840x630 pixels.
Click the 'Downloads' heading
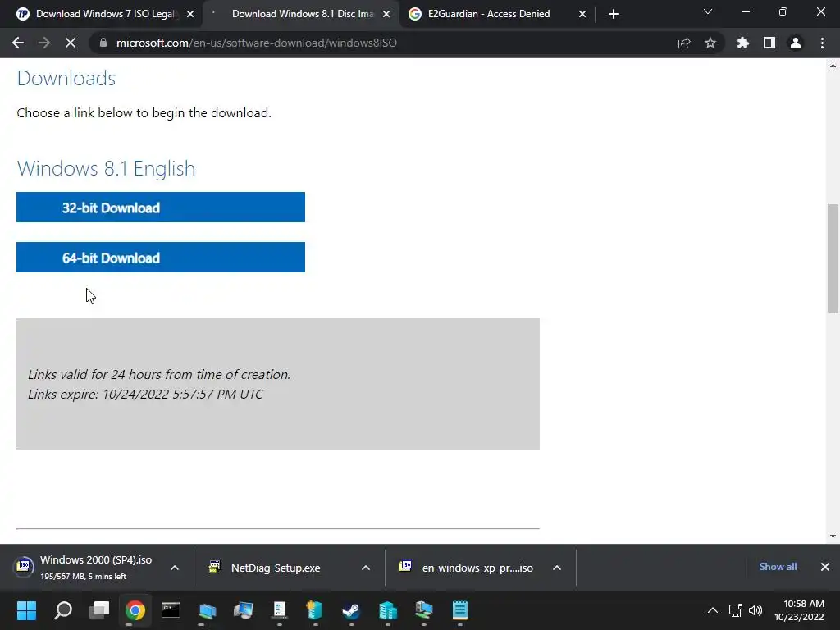[66, 78]
